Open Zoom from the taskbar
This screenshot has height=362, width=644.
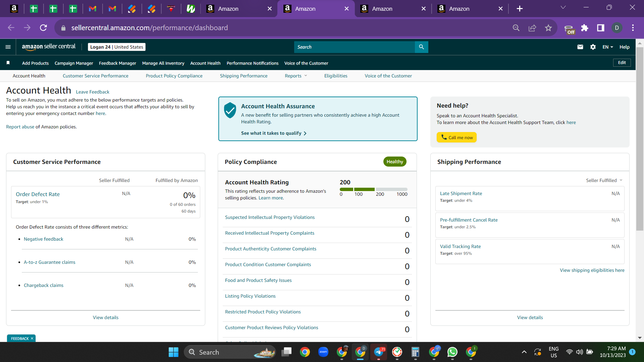click(323, 352)
